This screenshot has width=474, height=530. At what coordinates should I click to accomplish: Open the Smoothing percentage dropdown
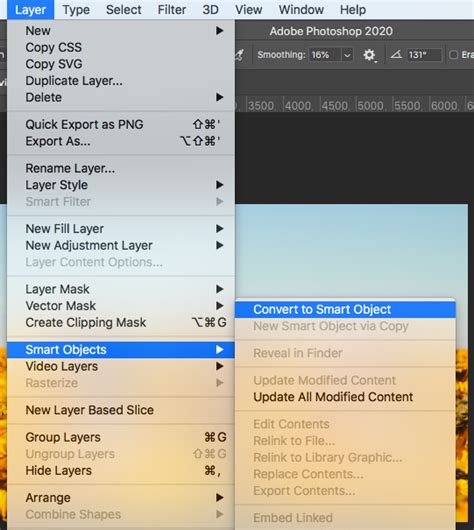(x=347, y=55)
